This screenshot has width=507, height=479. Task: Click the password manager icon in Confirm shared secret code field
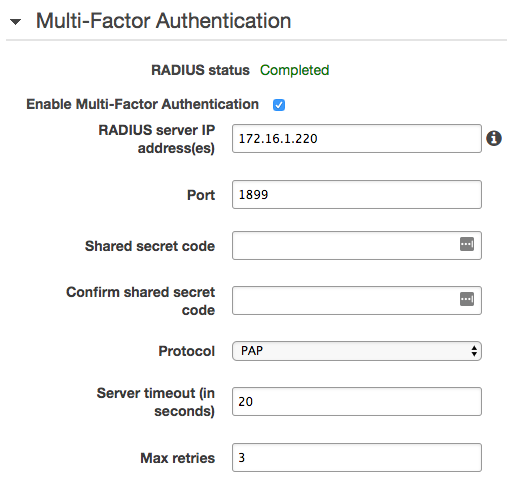467,299
